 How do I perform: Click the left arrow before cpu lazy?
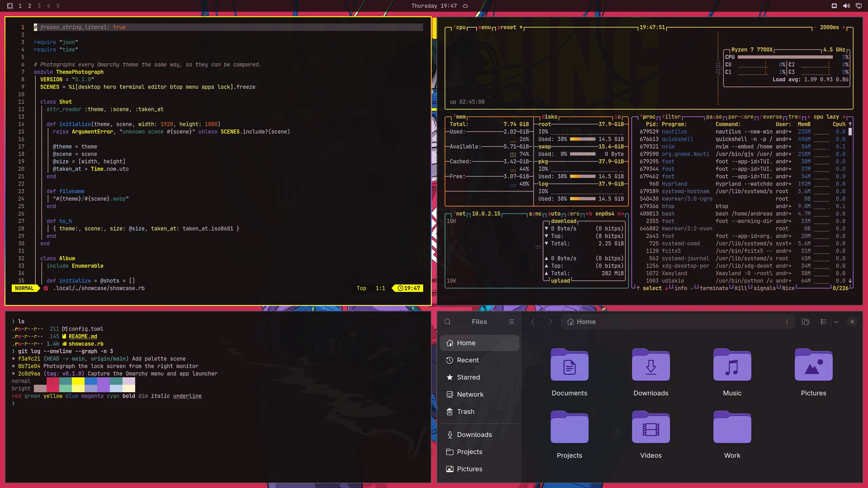point(809,117)
